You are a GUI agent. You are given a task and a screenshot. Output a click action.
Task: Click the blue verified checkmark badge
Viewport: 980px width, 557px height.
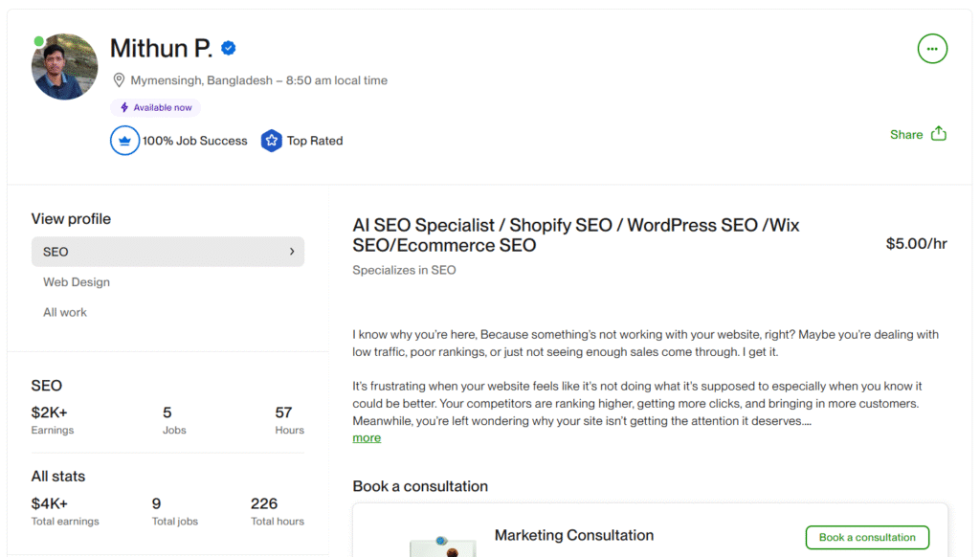pyautogui.click(x=229, y=48)
